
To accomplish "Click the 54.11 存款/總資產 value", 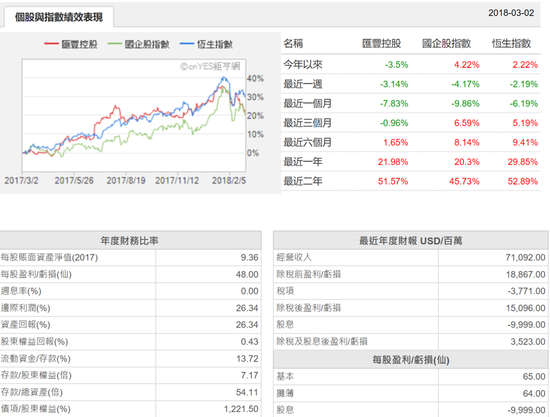I will [247, 392].
